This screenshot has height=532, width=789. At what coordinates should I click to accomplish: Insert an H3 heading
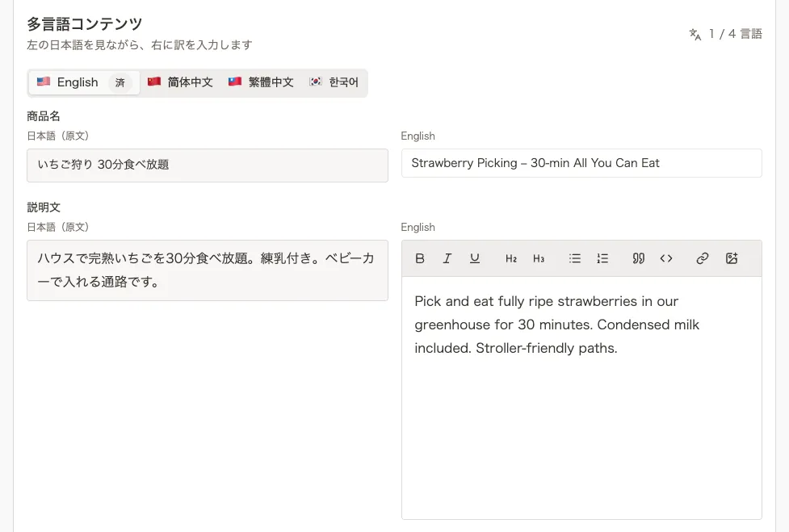tap(539, 258)
